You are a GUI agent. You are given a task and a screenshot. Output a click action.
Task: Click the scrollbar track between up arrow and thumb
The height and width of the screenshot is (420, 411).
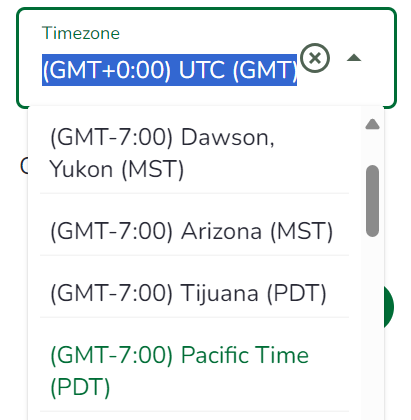tap(372, 148)
